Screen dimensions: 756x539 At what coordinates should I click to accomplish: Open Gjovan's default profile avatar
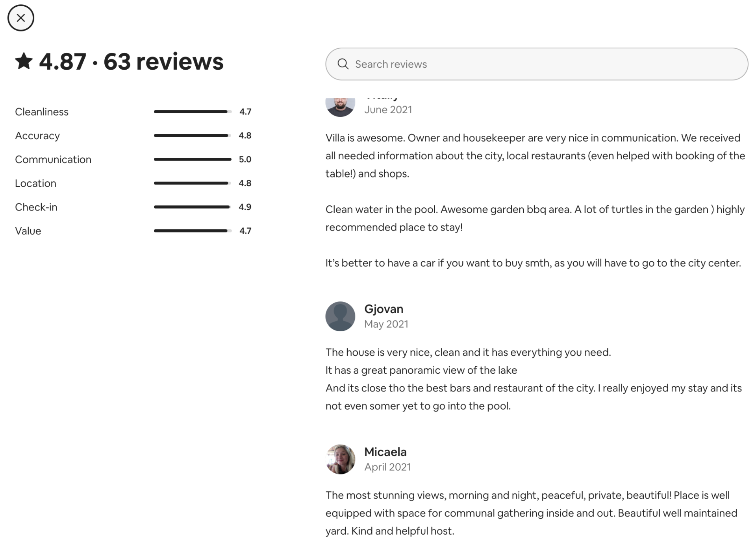[340, 316]
